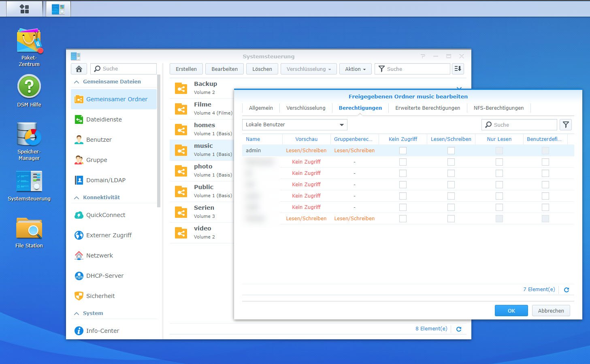Click the Abbrechen button

(551, 311)
